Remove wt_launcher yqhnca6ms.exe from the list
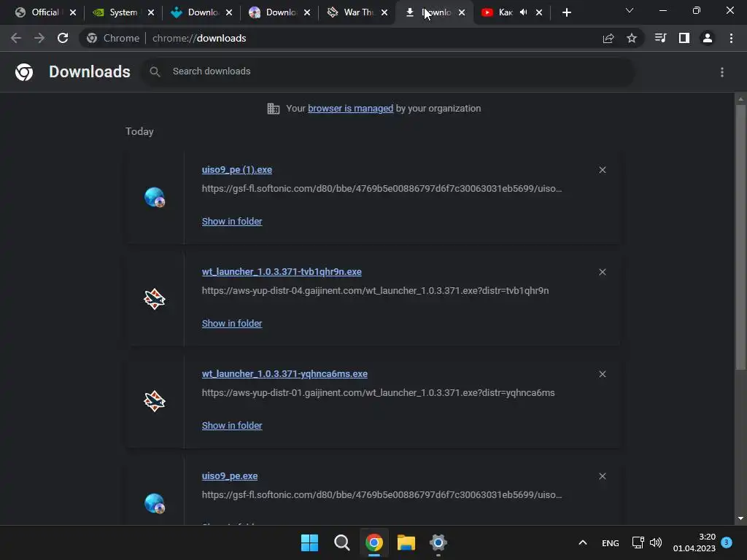The height and width of the screenshot is (560, 747). point(602,374)
